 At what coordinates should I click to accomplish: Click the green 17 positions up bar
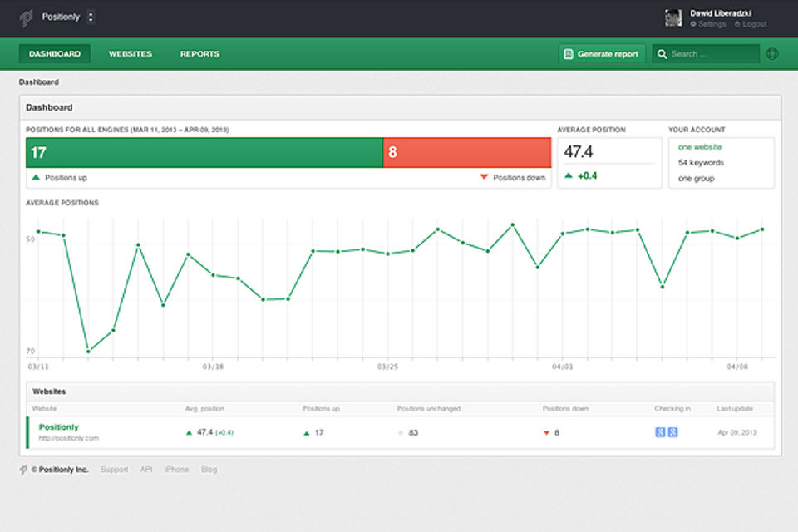coord(204,153)
